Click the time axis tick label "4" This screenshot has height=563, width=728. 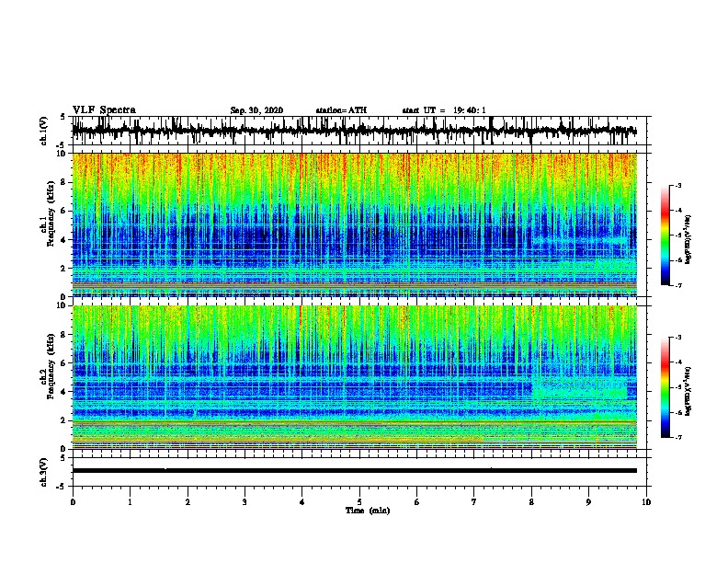point(302,502)
